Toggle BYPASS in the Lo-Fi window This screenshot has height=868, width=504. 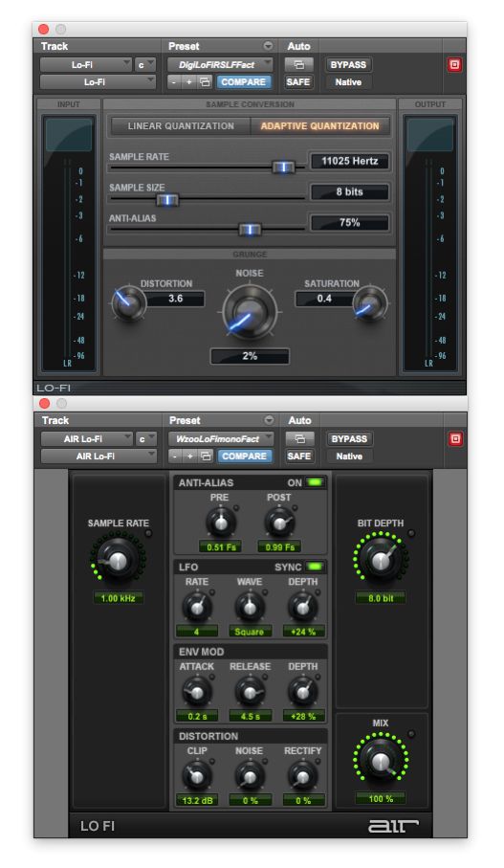click(348, 65)
